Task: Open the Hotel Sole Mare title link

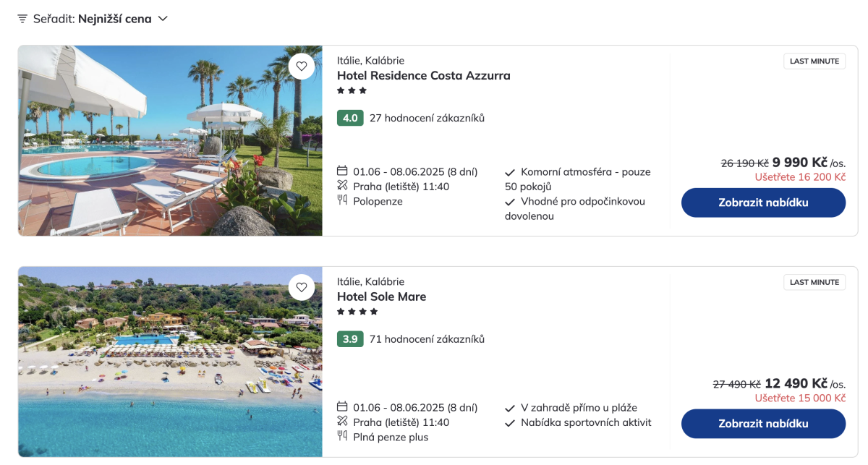Action: click(x=381, y=297)
